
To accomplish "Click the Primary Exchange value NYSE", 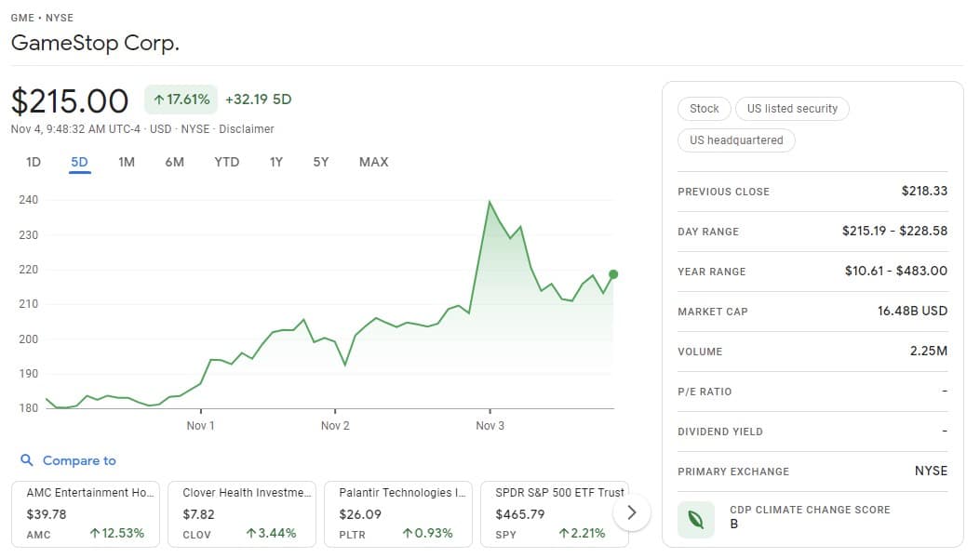I will tap(932, 472).
